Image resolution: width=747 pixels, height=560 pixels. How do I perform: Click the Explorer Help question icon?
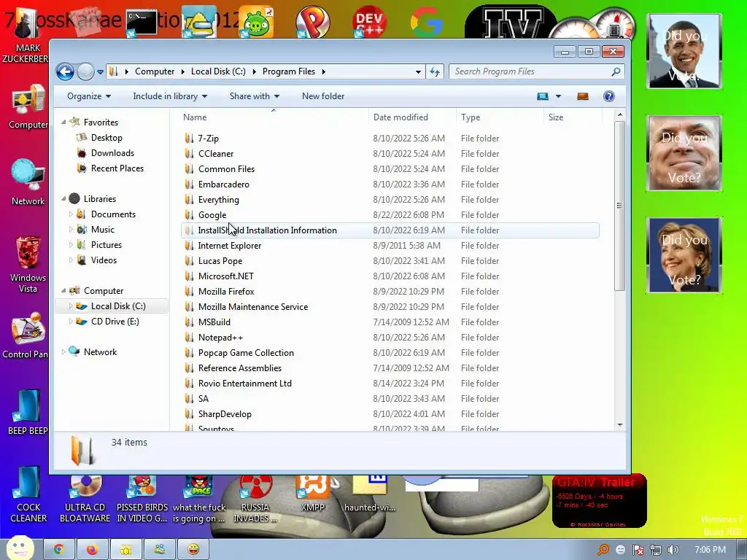click(x=609, y=96)
